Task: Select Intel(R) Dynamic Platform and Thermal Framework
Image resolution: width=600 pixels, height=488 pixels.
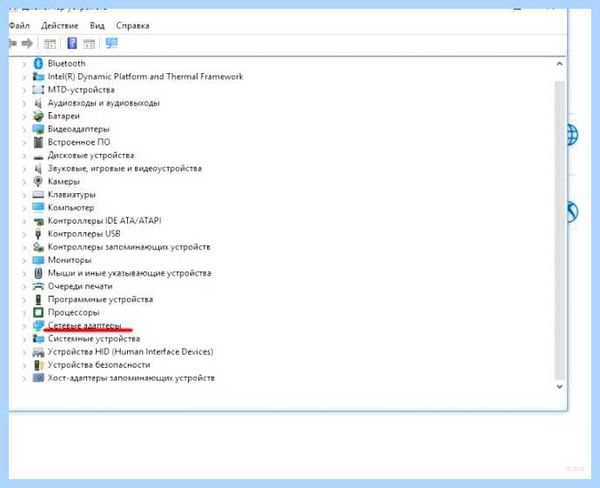Action: click(x=145, y=77)
